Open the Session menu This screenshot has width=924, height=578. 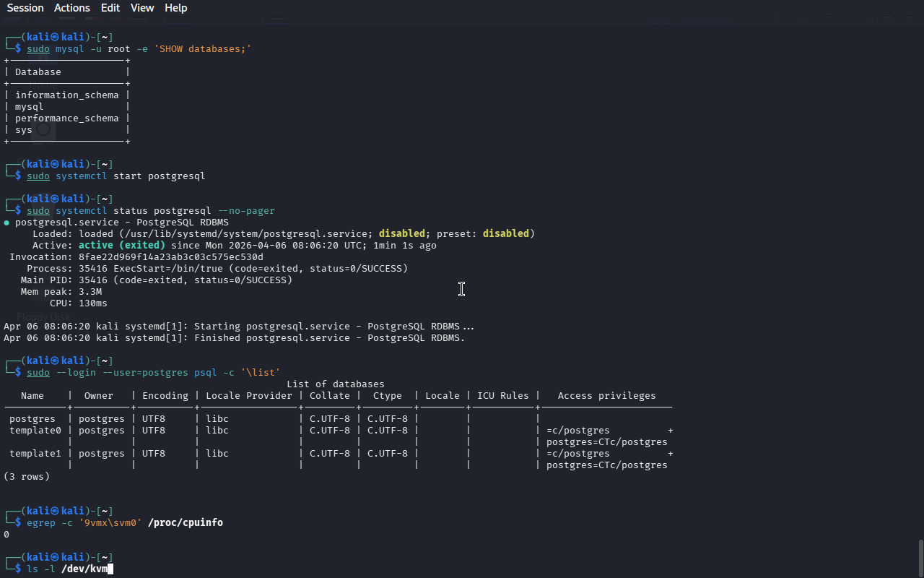[x=25, y=8]
